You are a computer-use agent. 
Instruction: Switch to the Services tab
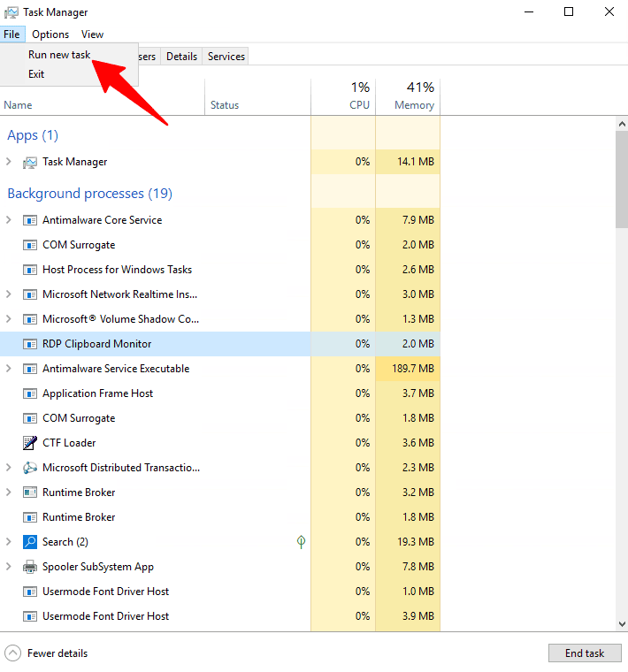pyautogui.click(x=226, y=57)
